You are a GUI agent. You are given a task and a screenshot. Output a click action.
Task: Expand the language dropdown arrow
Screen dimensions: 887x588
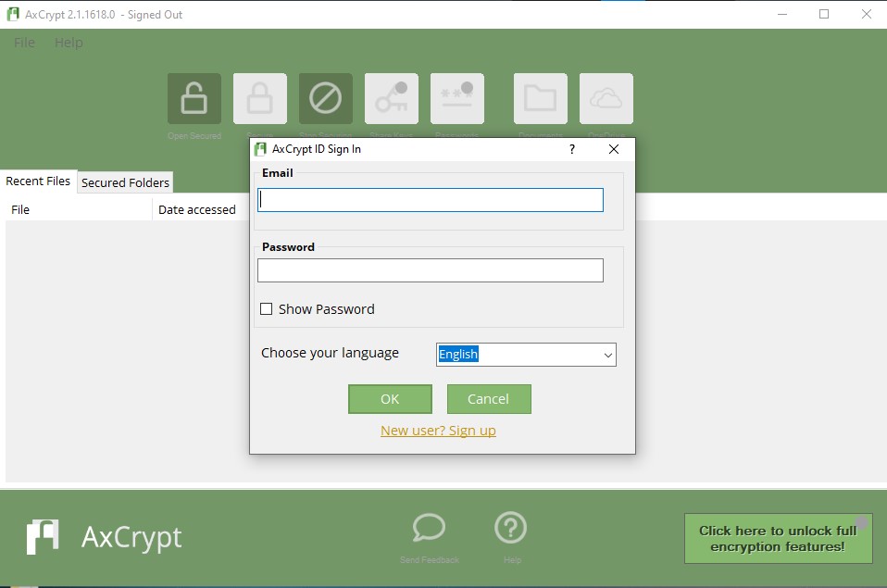607,355
